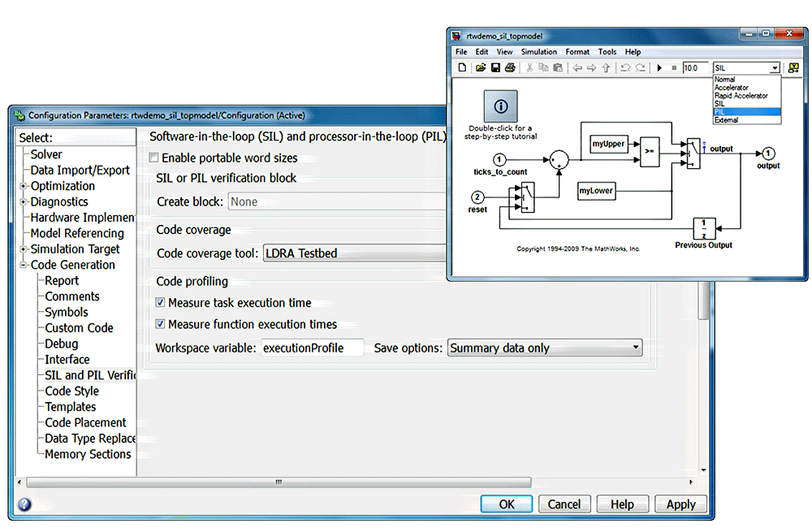This screenshot has height=532, width=812.
Task: Select Custom Code in the tree
Action: tap(79, 327)
